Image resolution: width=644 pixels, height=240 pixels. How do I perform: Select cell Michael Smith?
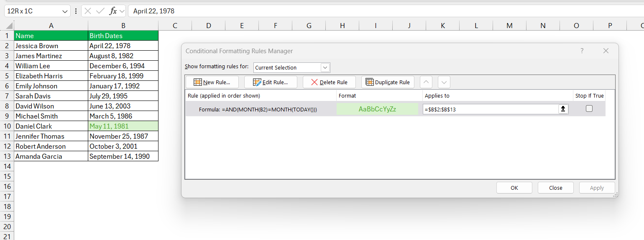click(x=51, y=116)
